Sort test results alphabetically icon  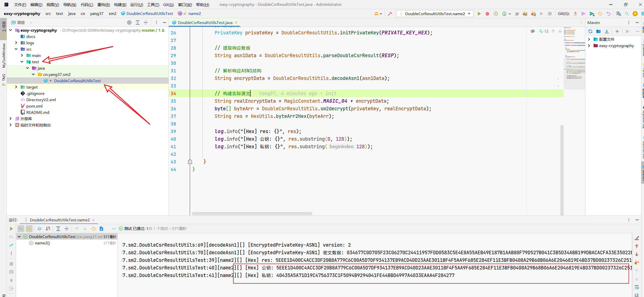click(39, 229)
